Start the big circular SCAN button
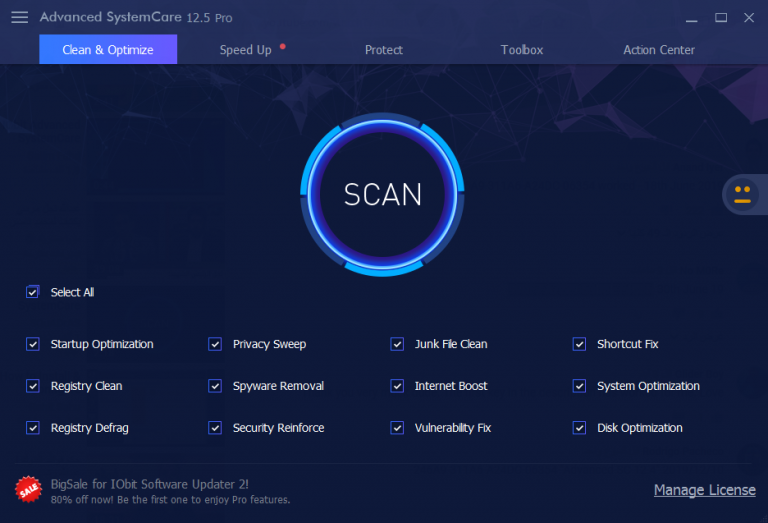 click(x=382, y=195)
